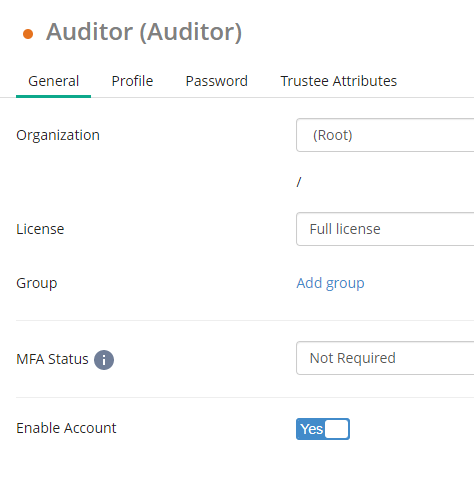Open the Organization dropdown showing (Root)

click(385, 135)
